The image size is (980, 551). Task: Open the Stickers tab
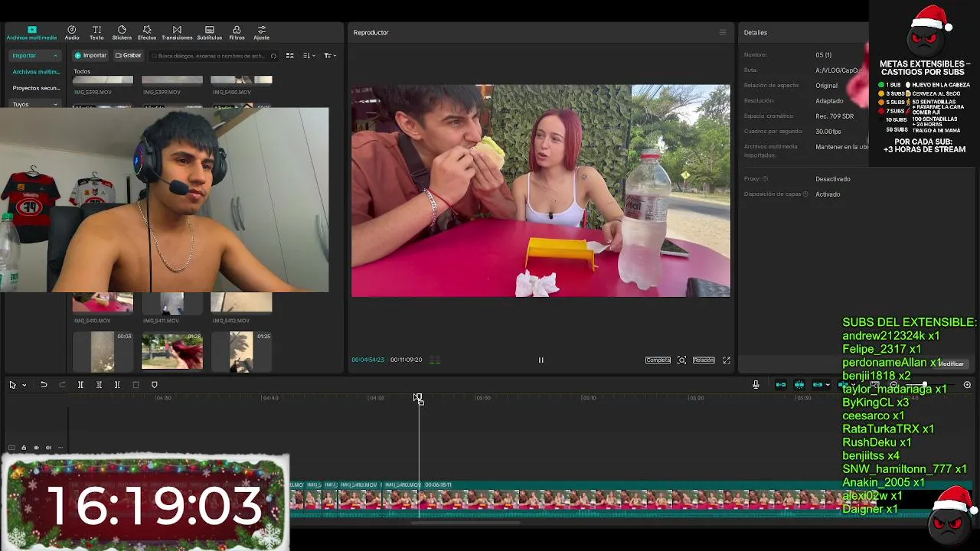[x=122, y=33]
